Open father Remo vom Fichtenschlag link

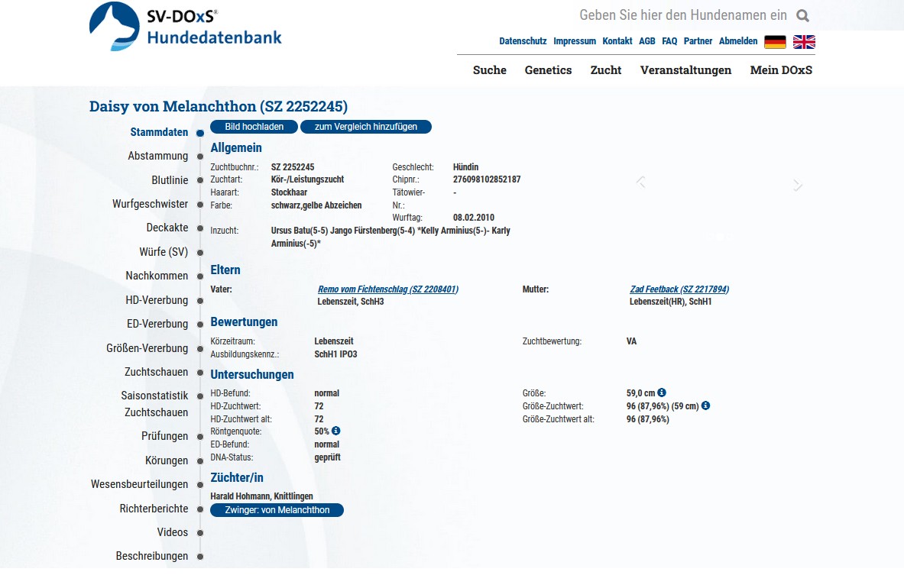pos(387,289)
